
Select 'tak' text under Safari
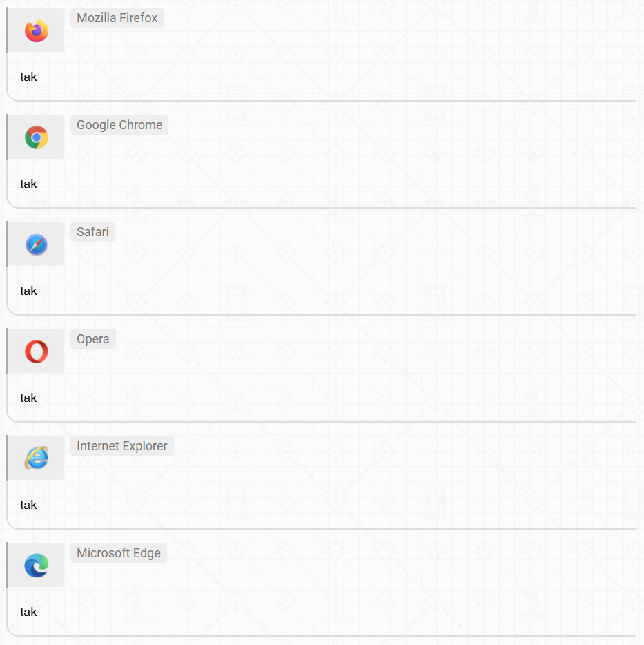click(x=28, y=291)
